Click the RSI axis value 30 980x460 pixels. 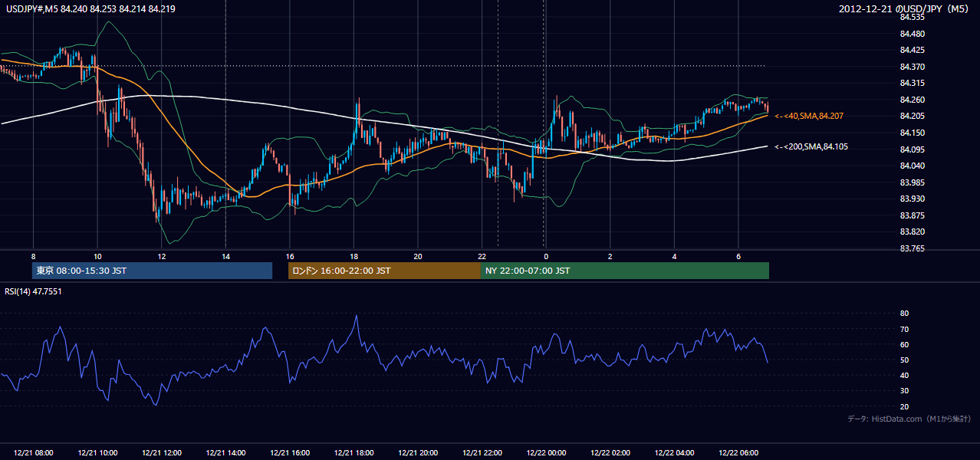coord(904,391)
